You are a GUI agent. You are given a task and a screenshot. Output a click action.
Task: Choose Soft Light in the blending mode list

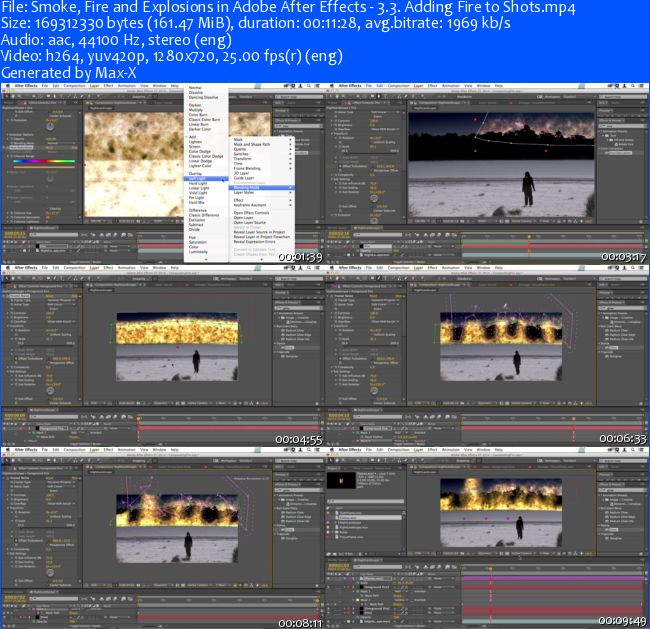(206, 178)
